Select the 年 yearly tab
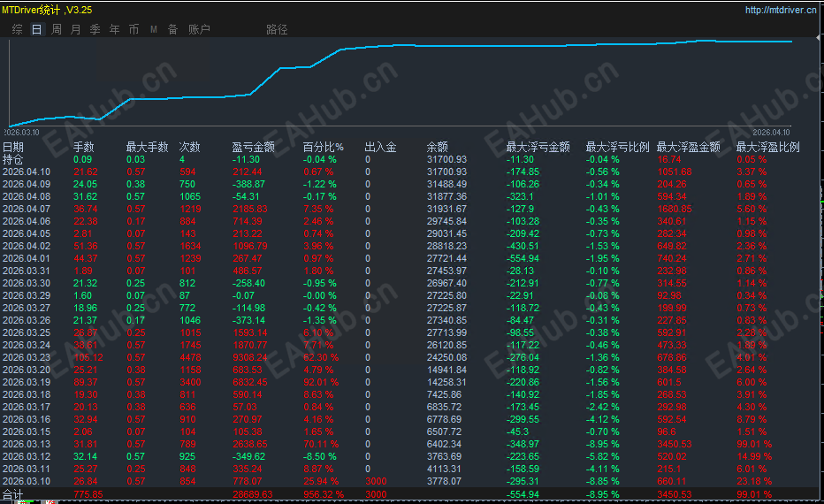The width and height of the screenshot is (824, 504). 115,29
